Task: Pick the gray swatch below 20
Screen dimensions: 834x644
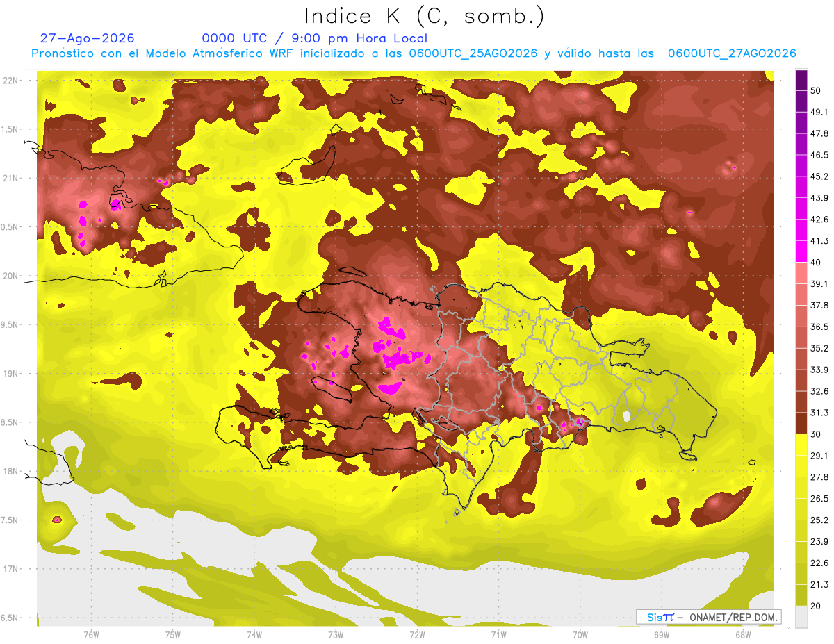Action: (x=801, y=616)
